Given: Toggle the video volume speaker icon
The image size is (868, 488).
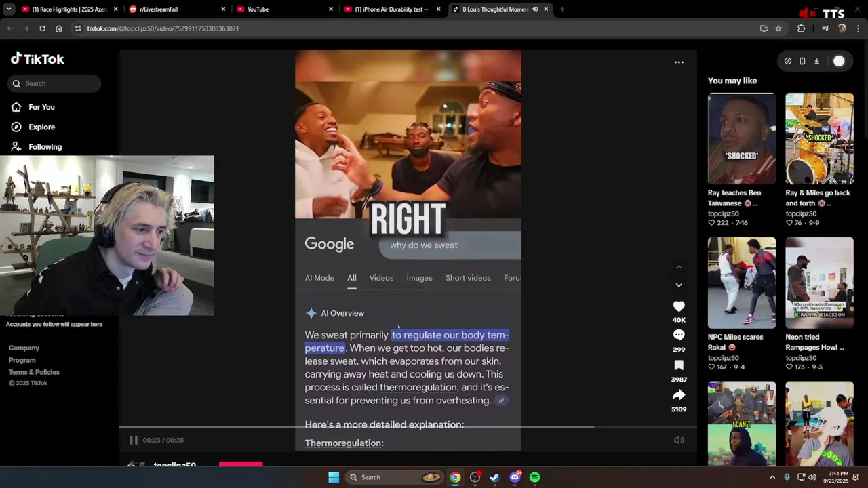Looking at the screenshot, I should pos(679,440).
